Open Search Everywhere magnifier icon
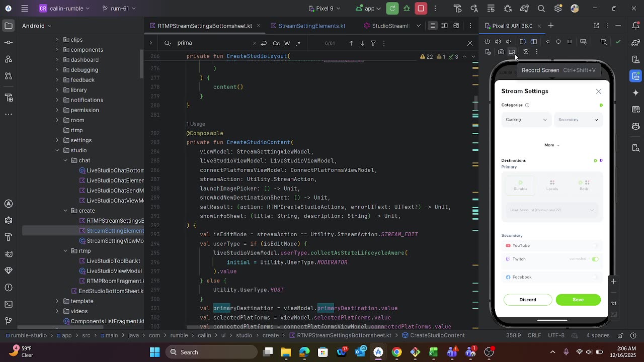 point(541,9)
